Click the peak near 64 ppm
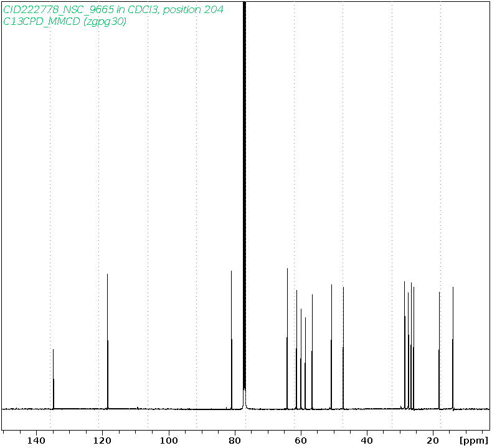The image size is (492, 448). coord(287,338)
